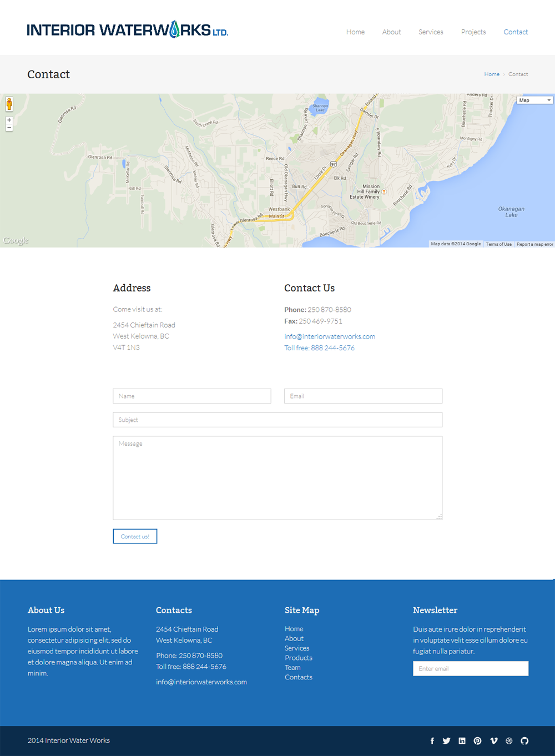Open the Twitter bird icon

pyautogui.click(x=446, y=741)
